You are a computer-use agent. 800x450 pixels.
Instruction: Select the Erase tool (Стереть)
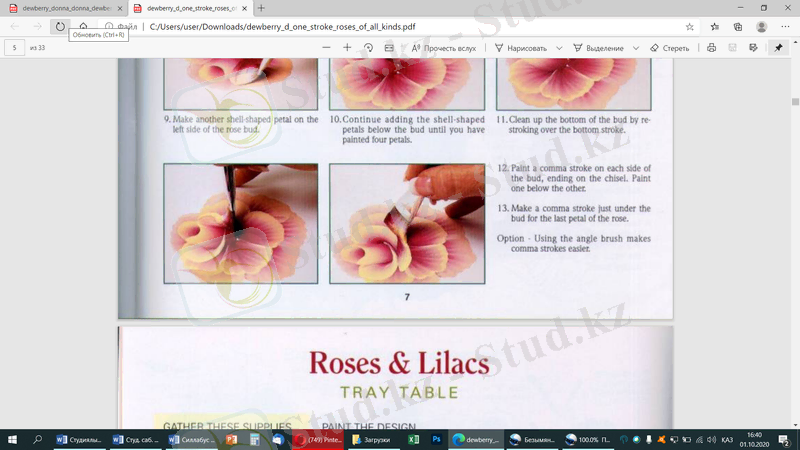coord(669,48)
